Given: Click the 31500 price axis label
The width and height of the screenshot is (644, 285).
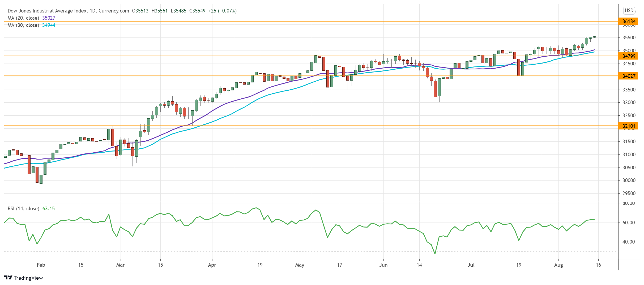Looking at the screenshot, I should (629, 141).
